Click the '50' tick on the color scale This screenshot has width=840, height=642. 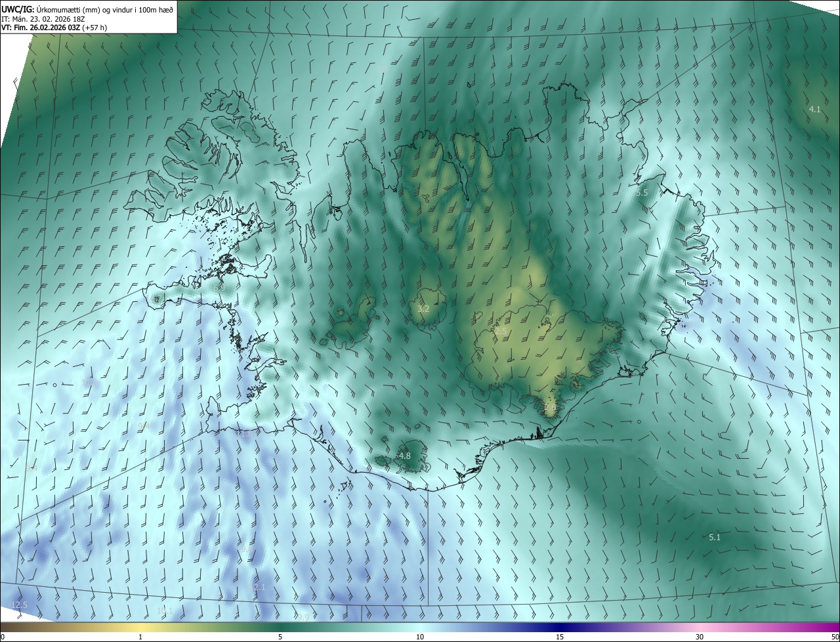[835, 637]
